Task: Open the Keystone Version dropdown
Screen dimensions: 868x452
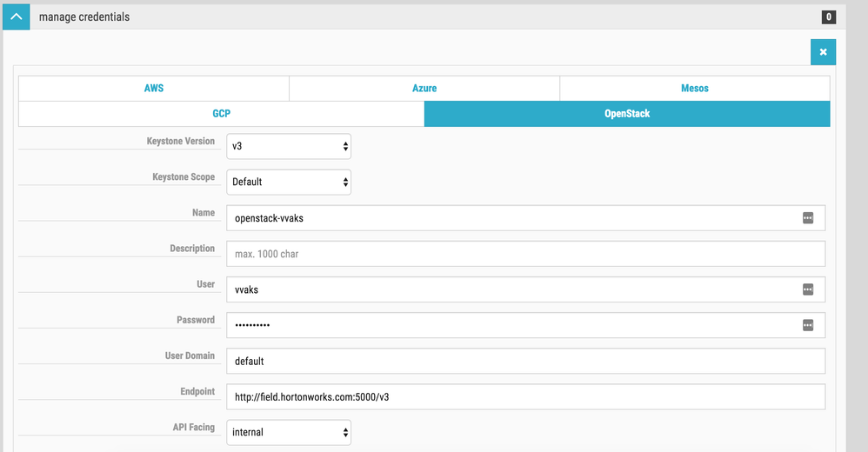Action: [289, 146]
